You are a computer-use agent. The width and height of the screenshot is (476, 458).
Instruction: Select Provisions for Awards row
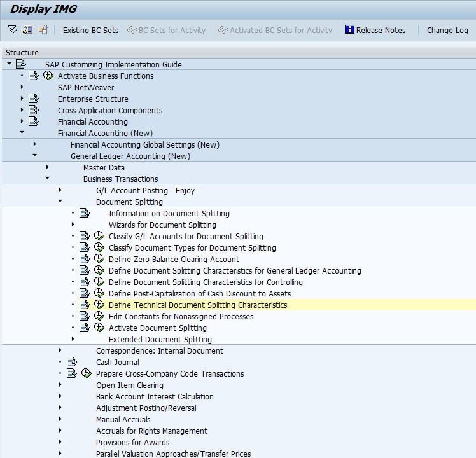tap(132, 443)
